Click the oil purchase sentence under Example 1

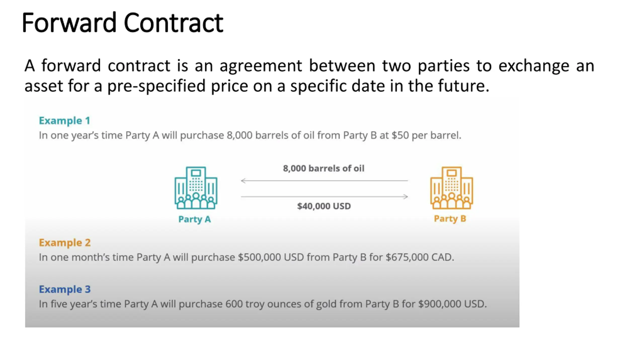click(x=250, y=135)
